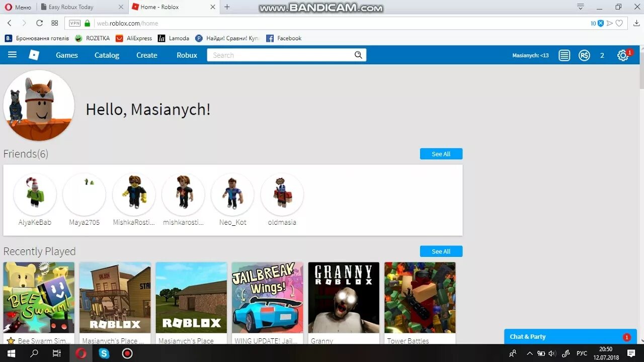Open Бронювання готелів bookmark
Image resolution: width=644 pixels, height=362 pixels.
pyautogui.click(x=37, y=38)
